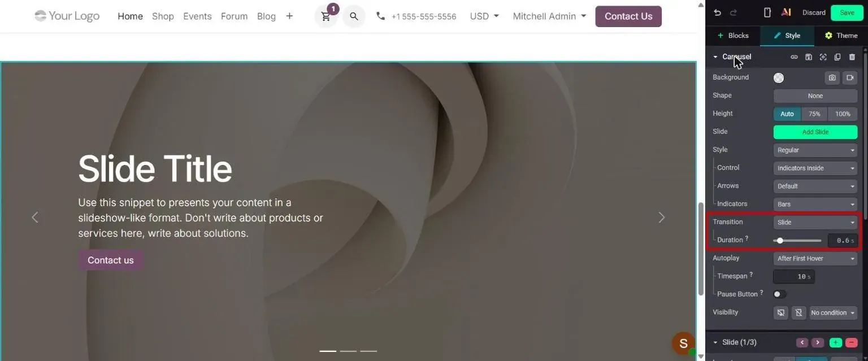Move slide backward with purple left chevron
This screenshot has width=868, height=361.
[x=802, y=342]
